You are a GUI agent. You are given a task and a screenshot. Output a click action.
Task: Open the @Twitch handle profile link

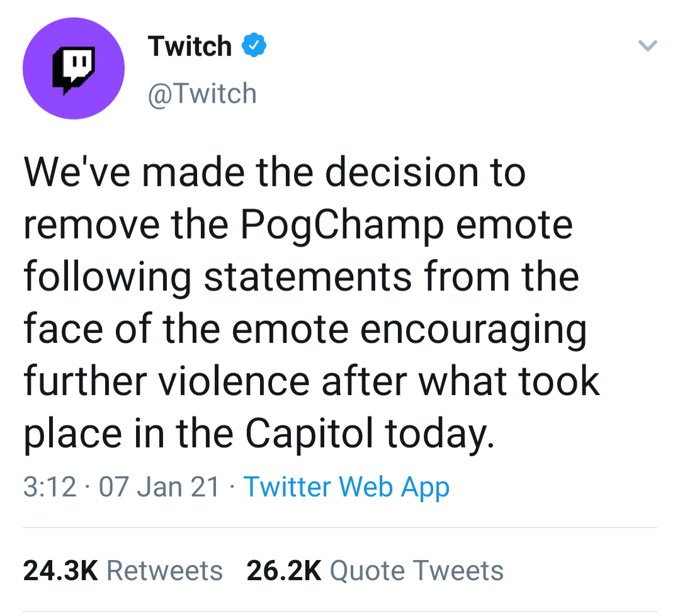pos(202,94)
